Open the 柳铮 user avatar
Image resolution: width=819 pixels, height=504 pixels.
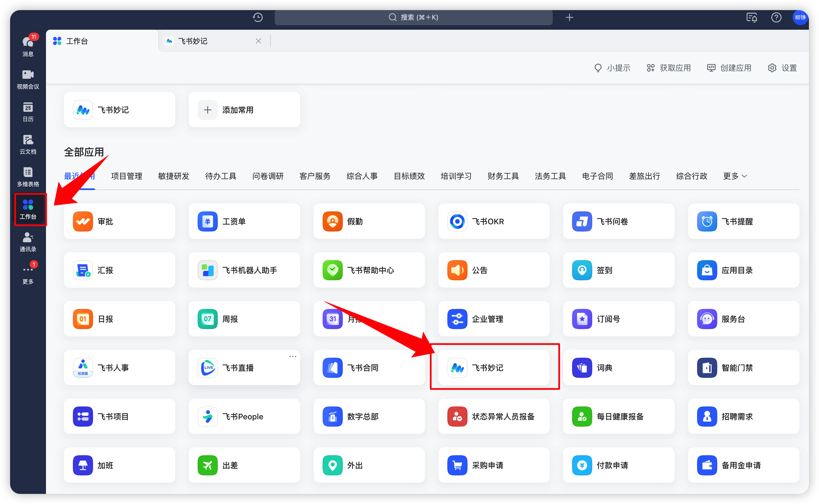pos(800,17)
